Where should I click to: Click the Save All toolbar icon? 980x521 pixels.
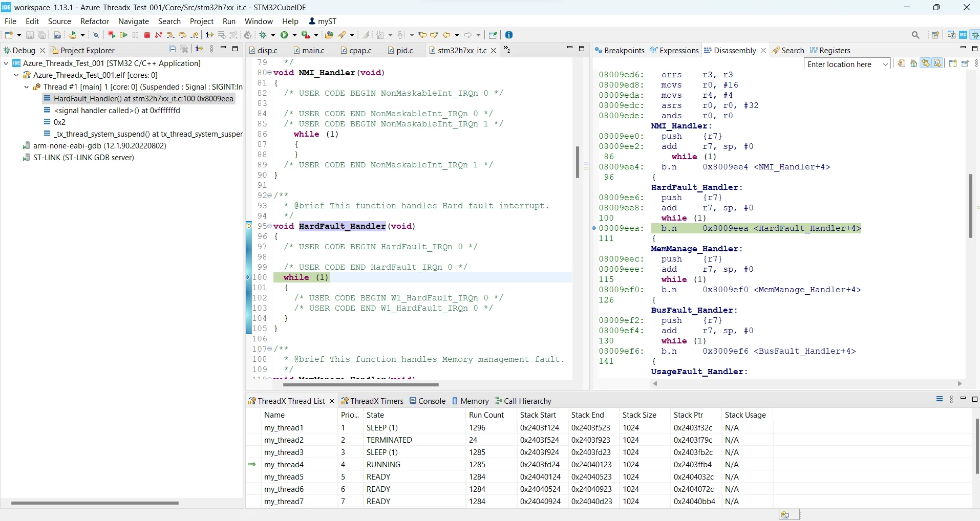coord(42,35)
